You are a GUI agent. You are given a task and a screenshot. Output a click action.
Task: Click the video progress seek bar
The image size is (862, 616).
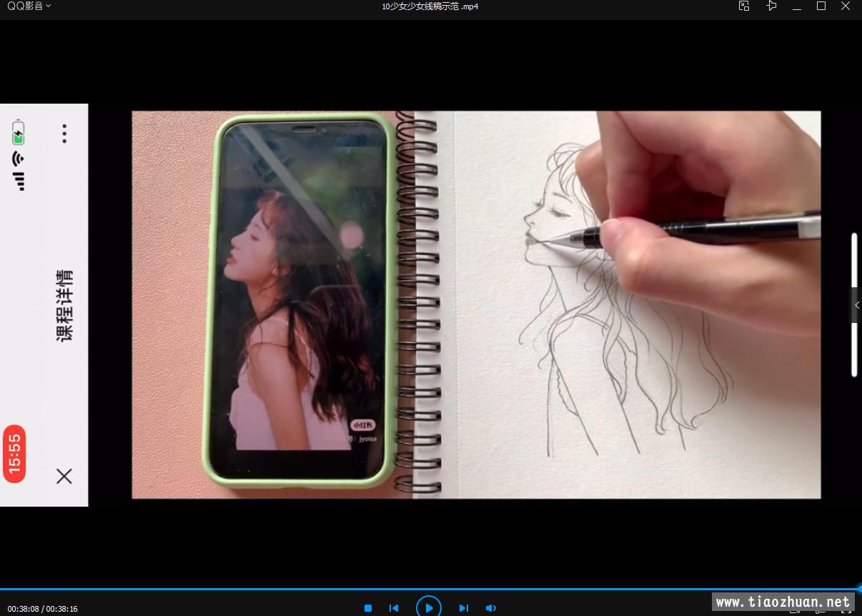point(429,590)
